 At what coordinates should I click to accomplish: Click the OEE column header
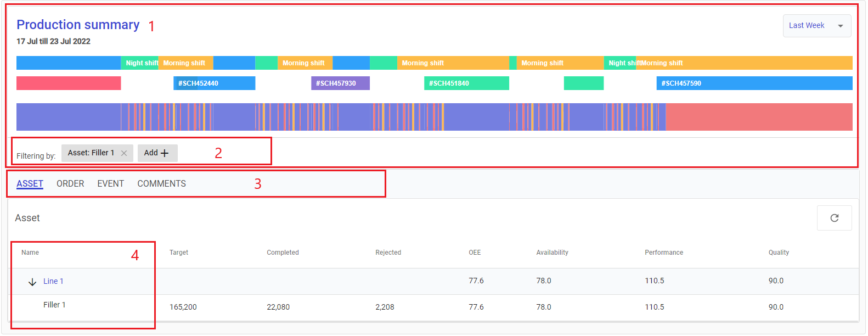[x=475, y=253]
